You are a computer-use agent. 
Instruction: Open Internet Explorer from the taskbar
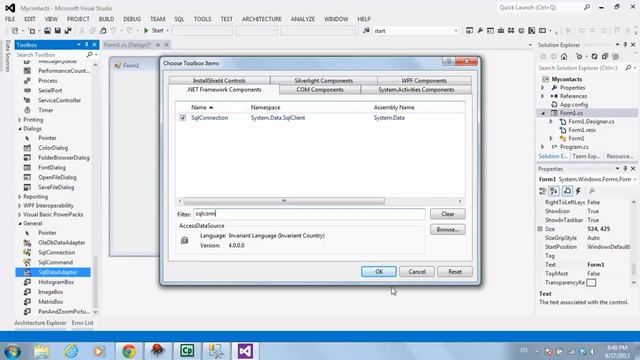[71, 351]
